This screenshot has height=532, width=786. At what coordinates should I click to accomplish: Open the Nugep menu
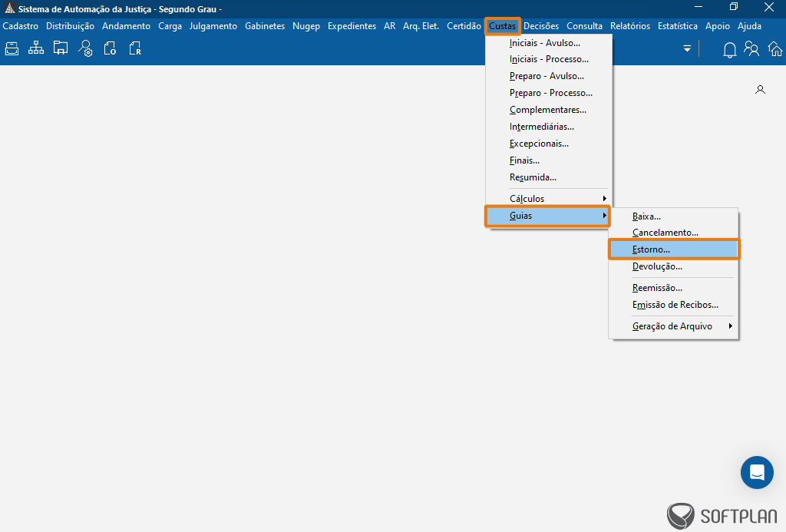(x=306, y=26)
